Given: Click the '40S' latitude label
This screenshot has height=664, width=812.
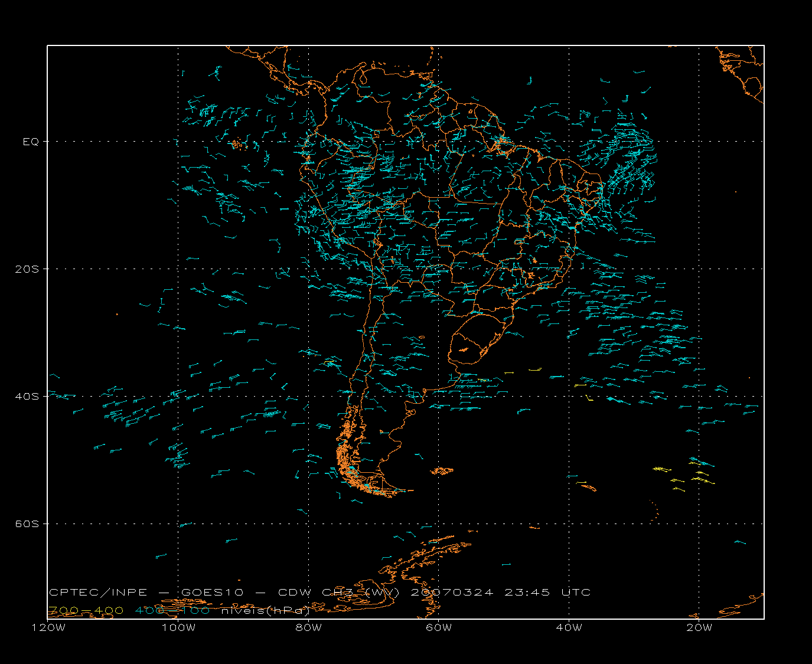Looking at the screenshot, I should click(x=27, y=397).
